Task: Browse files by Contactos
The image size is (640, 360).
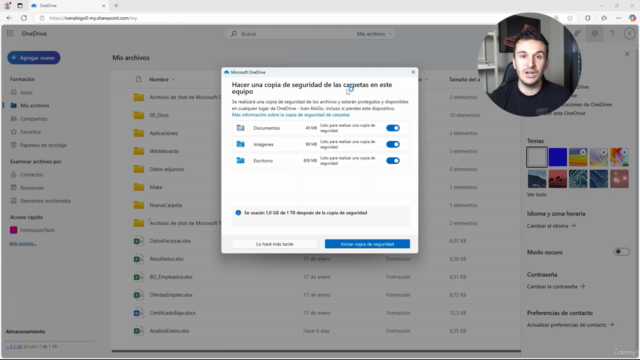Action: (31, 174)
